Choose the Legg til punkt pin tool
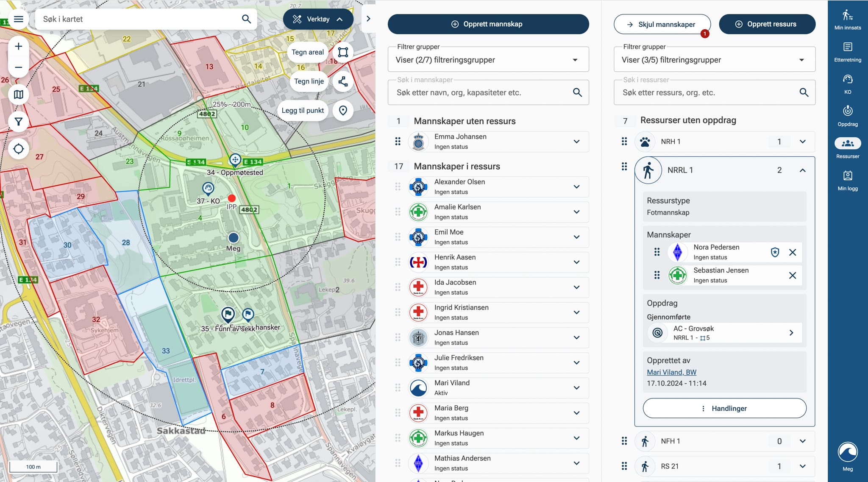868x482 pixels. [x=343, y=111]
